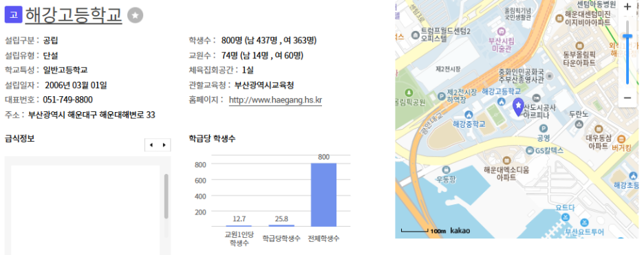644x255 pixels.
Task: Click 중화인민공화국 주부산총영사관 marker icon
Action: [550, 76]
